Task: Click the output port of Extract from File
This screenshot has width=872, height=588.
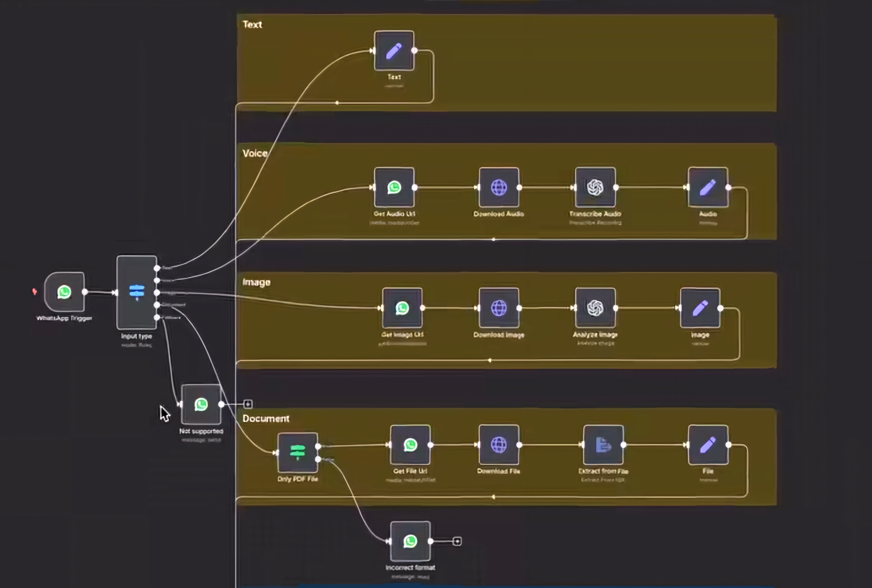Action: pos(623,445)
